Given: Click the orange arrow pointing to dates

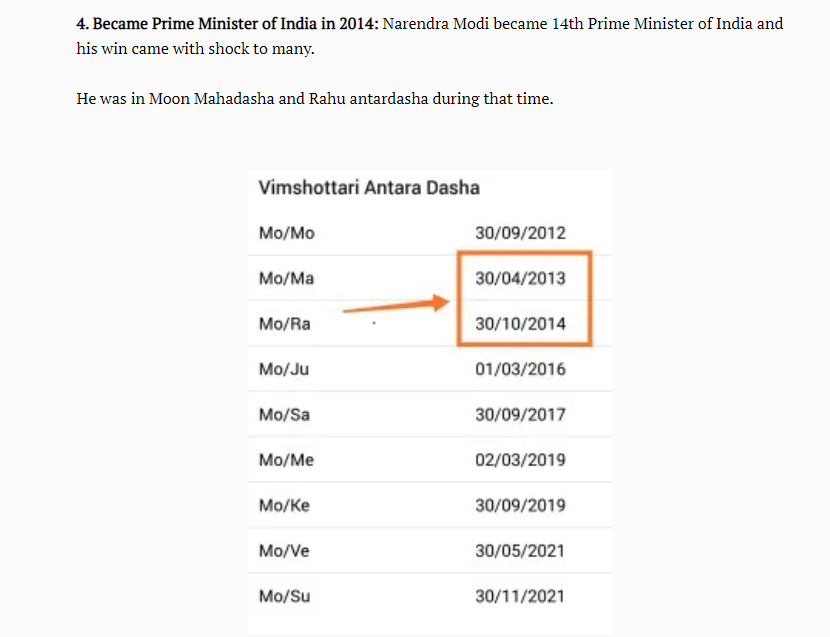Looking at the screenshot, I should coord(396,304).
